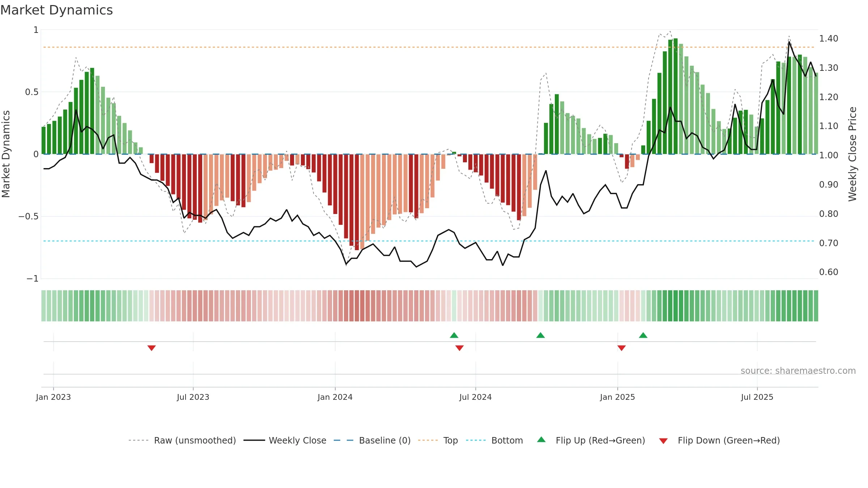Click the 1.30 price axis tick

[829, 68]
